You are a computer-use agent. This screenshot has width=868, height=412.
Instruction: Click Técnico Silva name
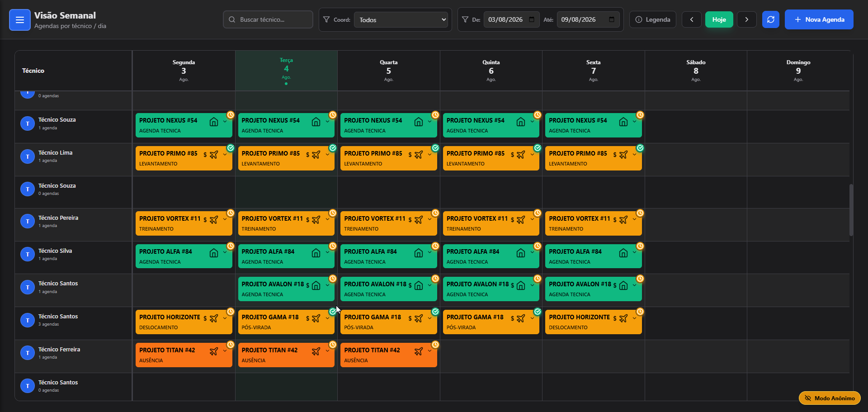55,251
